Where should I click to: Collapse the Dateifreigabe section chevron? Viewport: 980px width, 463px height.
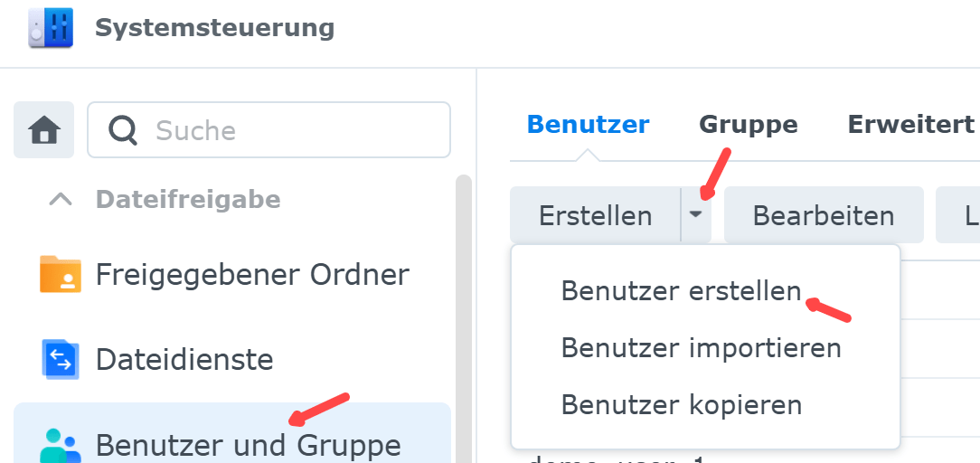click(61, 199)
